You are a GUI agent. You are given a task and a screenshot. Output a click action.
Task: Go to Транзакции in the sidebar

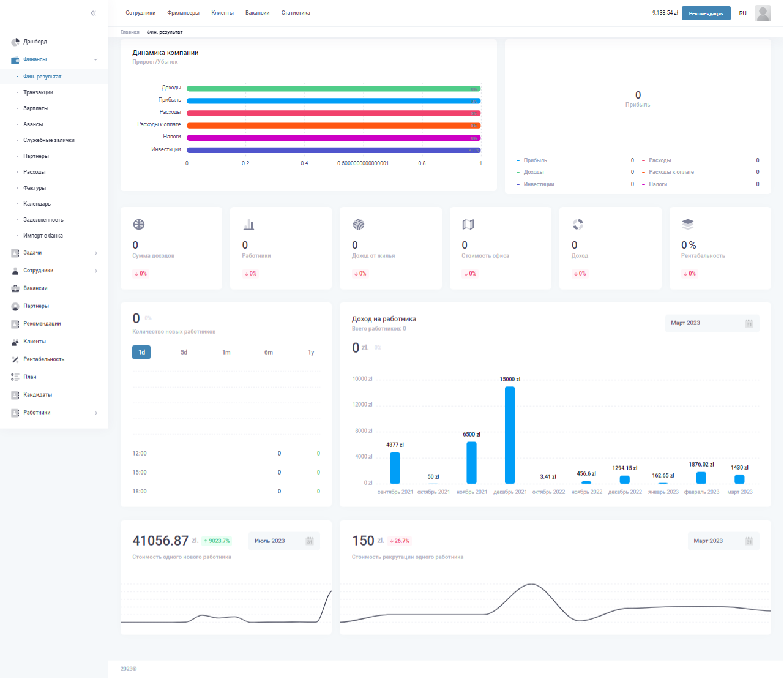pyautogui.click(x=39, y=92)
